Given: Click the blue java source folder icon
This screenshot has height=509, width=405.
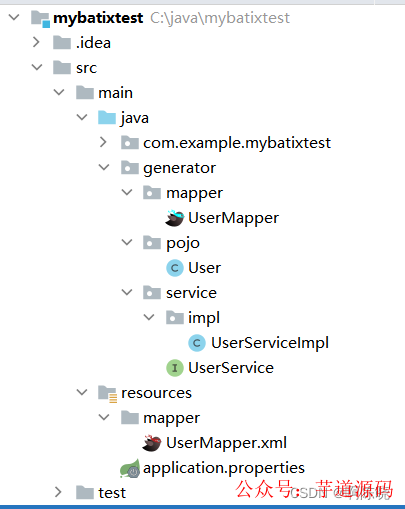Looking at the screenshot, I should click(x=107, y=118).
